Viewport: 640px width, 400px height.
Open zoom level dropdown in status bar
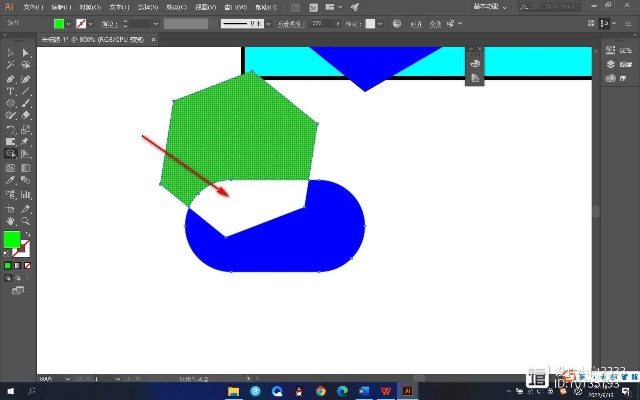click(x=67, y=379)
